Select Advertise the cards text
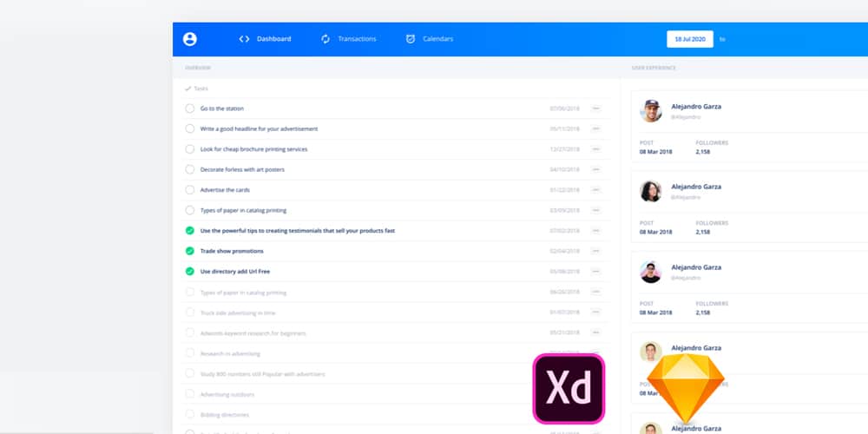Image resolution: width=868 pixels, height=434 pixels. tap(225, 190)
